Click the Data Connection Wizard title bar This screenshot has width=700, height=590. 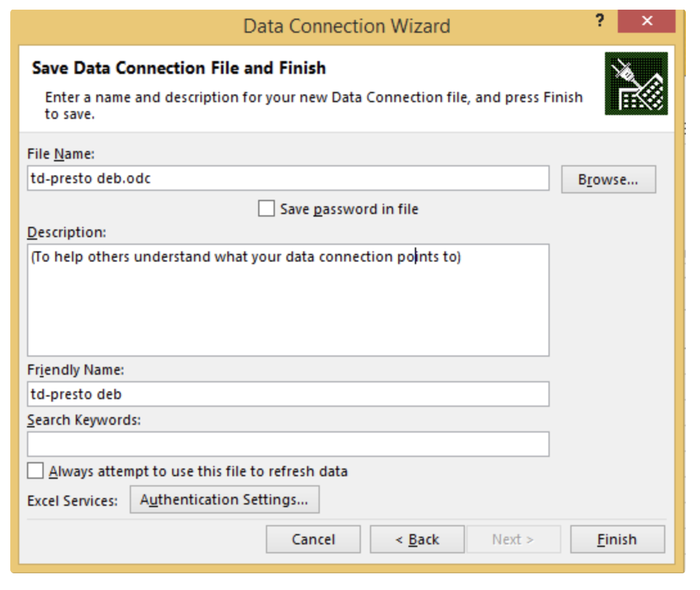click(347, 26)
